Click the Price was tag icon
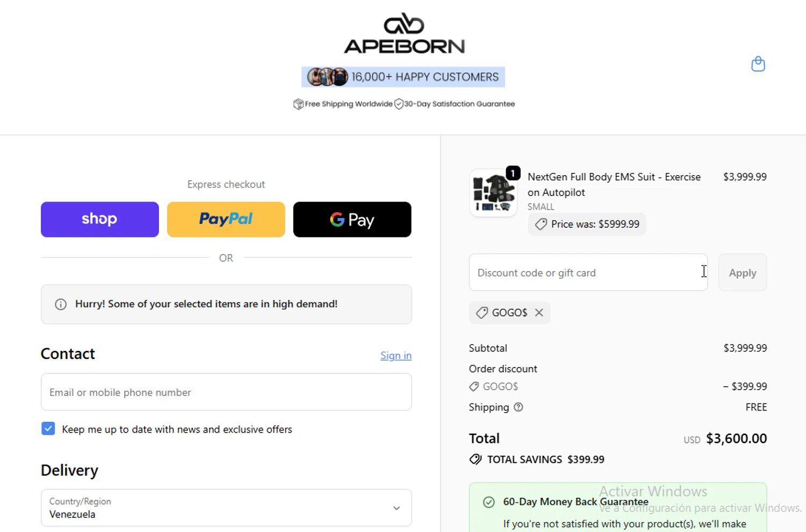Image resolution: width=806 pixels, height=532 pixels. coord(541,224)
